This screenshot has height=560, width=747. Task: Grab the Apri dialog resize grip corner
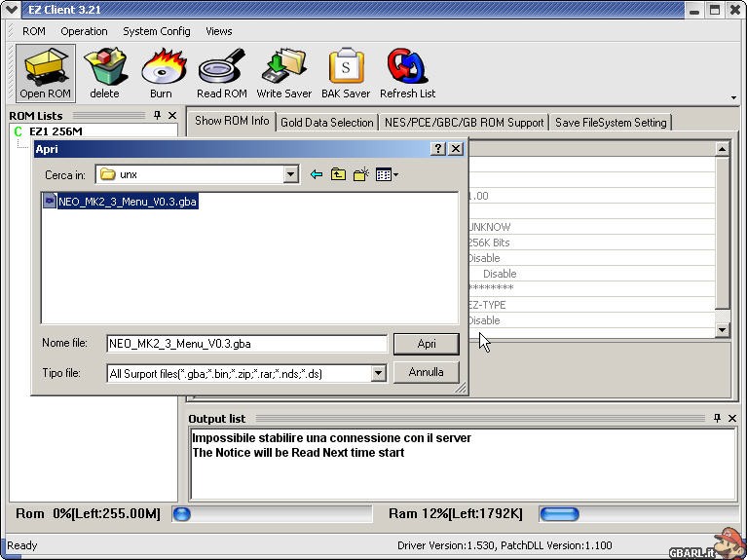click(461, 389)
